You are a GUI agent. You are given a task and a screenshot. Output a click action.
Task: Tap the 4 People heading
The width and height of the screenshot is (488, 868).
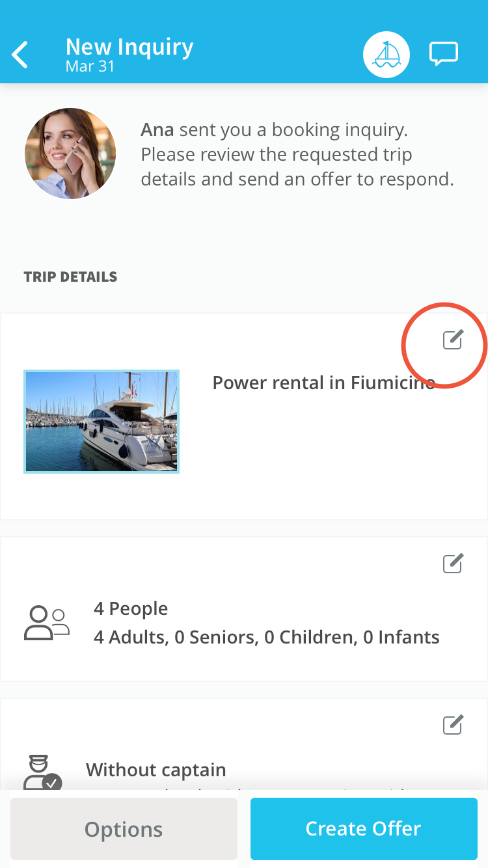[x=131, y=609]
